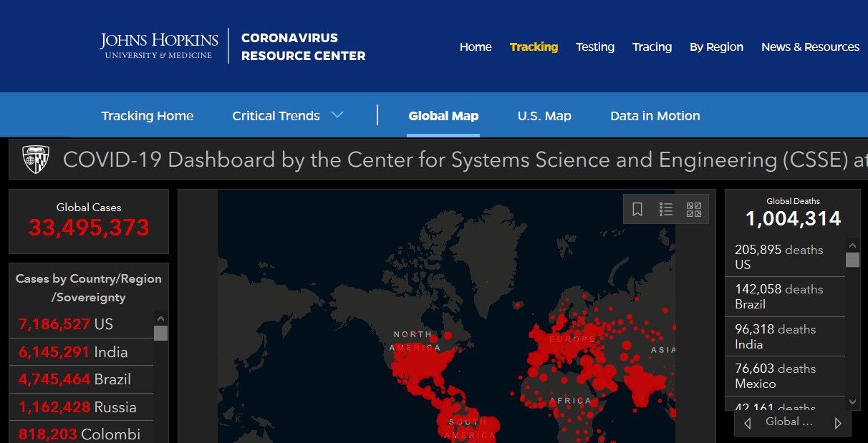Click deaths list scroll-down arrow
This screenshot has width=868, height=443.
(x=852, y=403)
